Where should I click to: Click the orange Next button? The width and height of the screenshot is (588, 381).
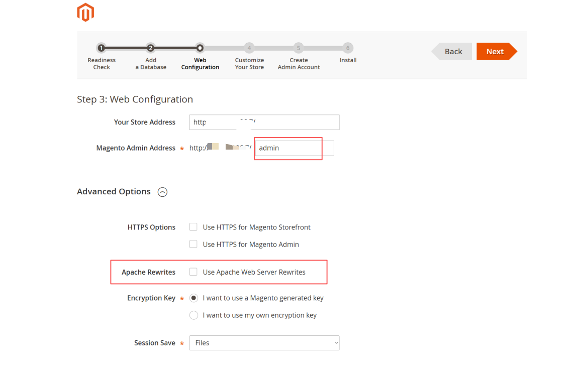point(497,51)
